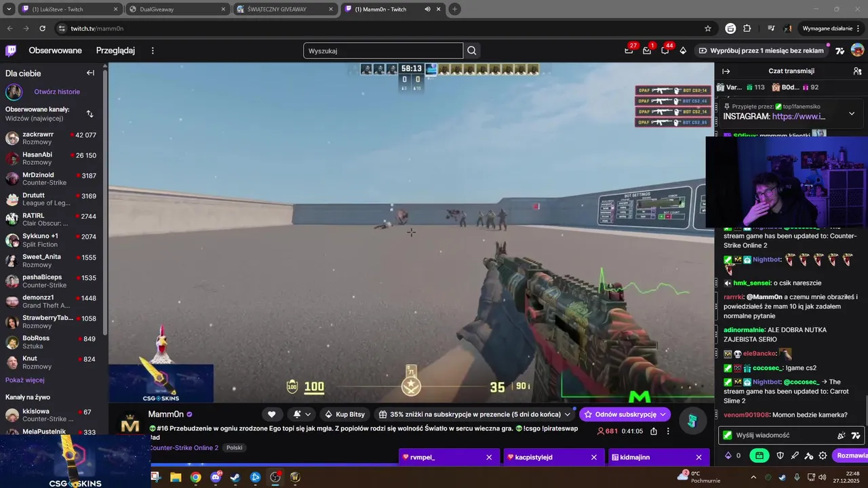Open Twitch home via the logo icon

11,51
